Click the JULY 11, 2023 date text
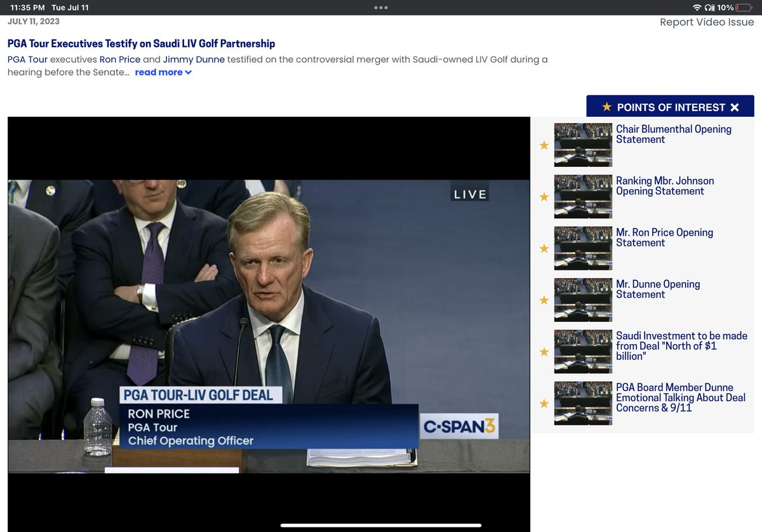762x532 pixels. tap(34, 22)
